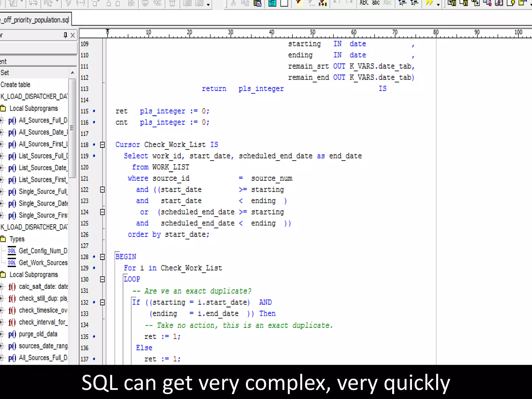Viewport: 532px width, 399px height.
Task: Expand the List_Sources_First tree node
Action: tap(1, 180)
